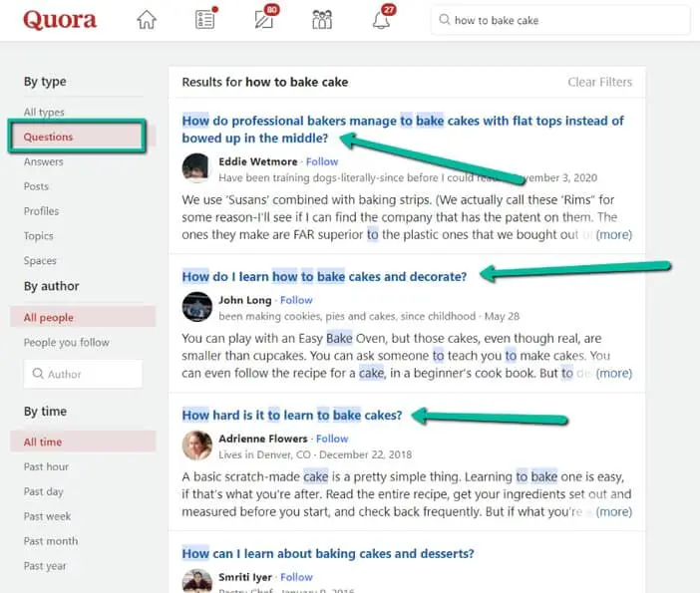Filter results by Past month
Screen dimensions: 700x593
51,541
